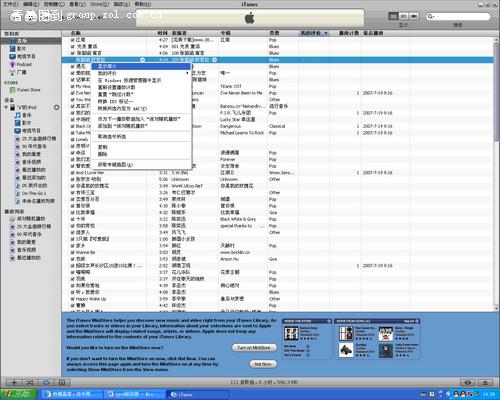
Task: Open iTunes from the Windows taskbar
Action: coord(197,394)
